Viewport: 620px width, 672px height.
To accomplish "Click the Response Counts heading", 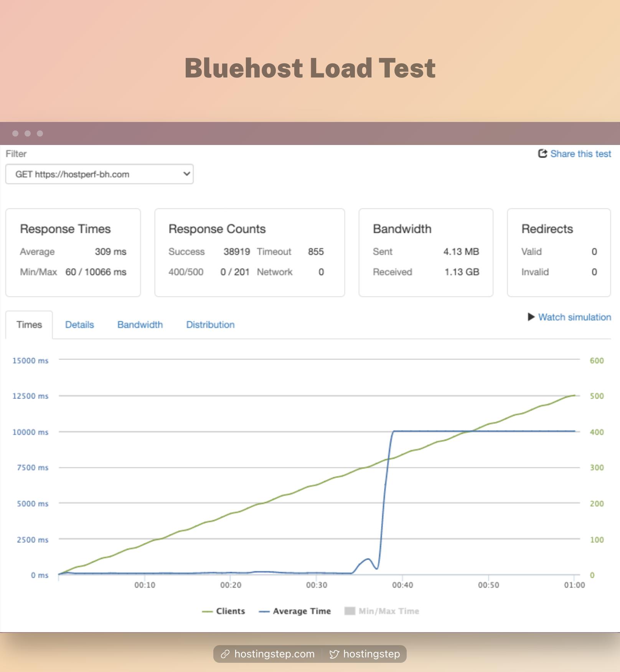I will [x=217, y=229].
